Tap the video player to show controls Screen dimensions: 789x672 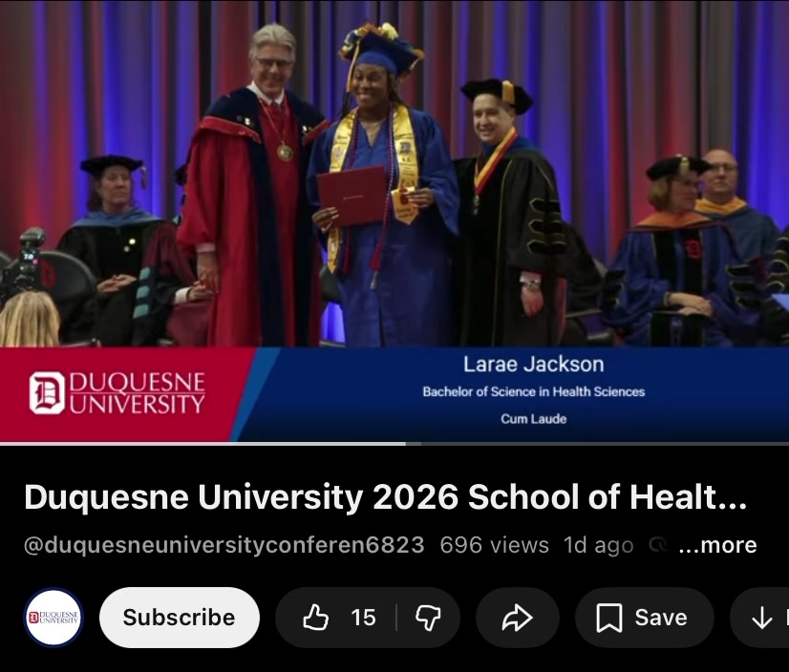click(394, 221)
